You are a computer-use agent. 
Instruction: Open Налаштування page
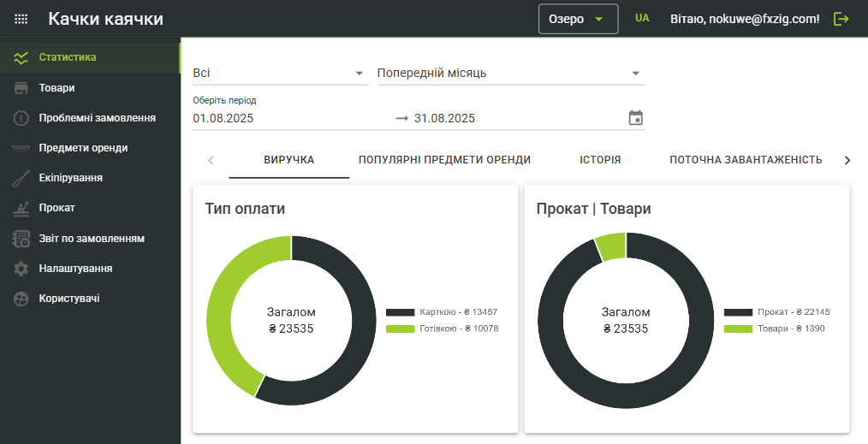tap(90, 268)
